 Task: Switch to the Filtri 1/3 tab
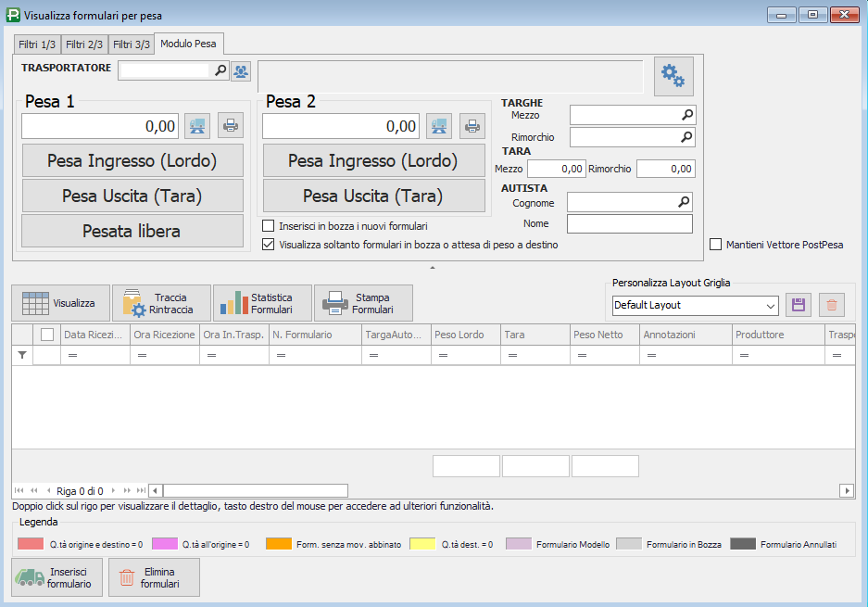click(37, 44)
